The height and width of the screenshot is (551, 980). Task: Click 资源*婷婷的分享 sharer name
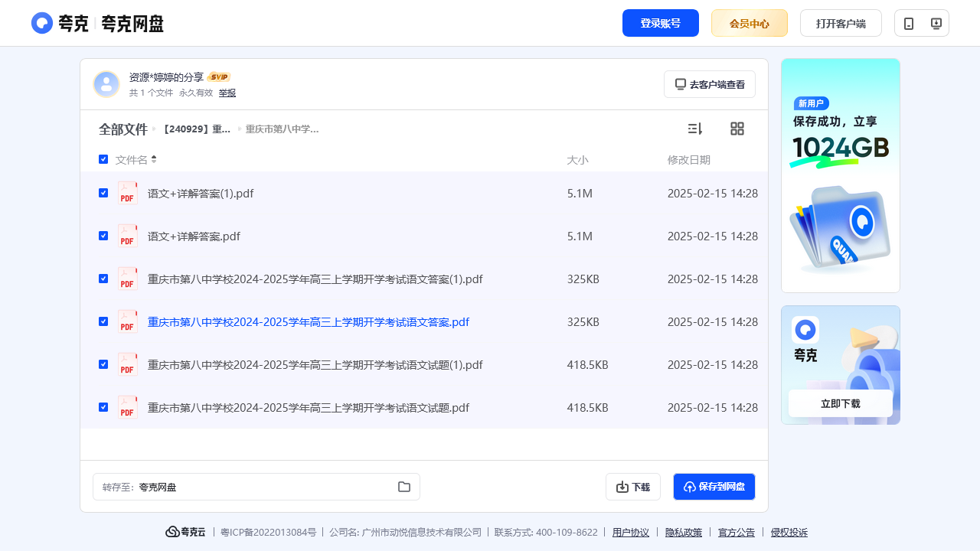(166, 77)
